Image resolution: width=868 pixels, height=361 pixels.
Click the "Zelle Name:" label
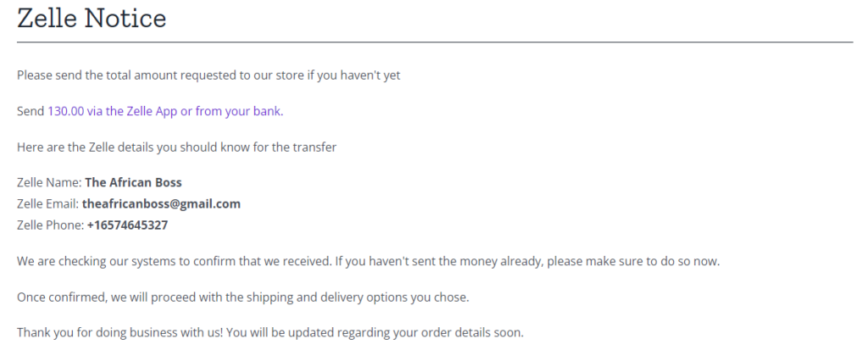(x=49, y=182)
